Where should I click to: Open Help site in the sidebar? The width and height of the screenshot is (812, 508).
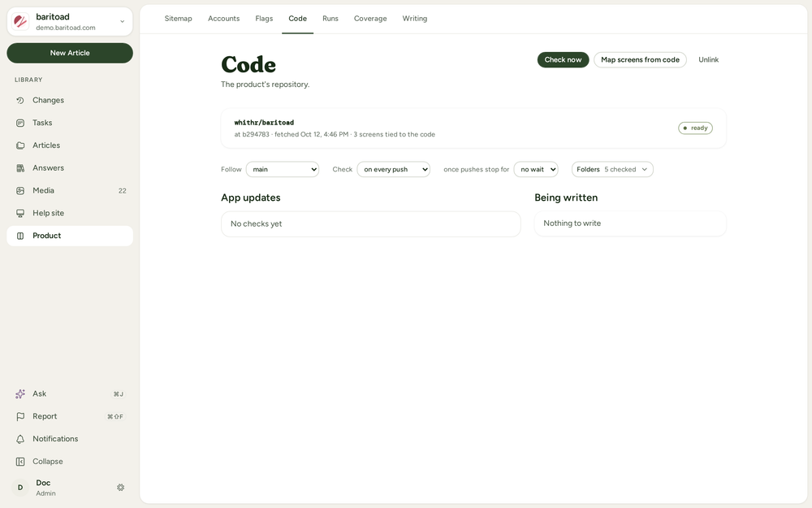tap(70, 213)
